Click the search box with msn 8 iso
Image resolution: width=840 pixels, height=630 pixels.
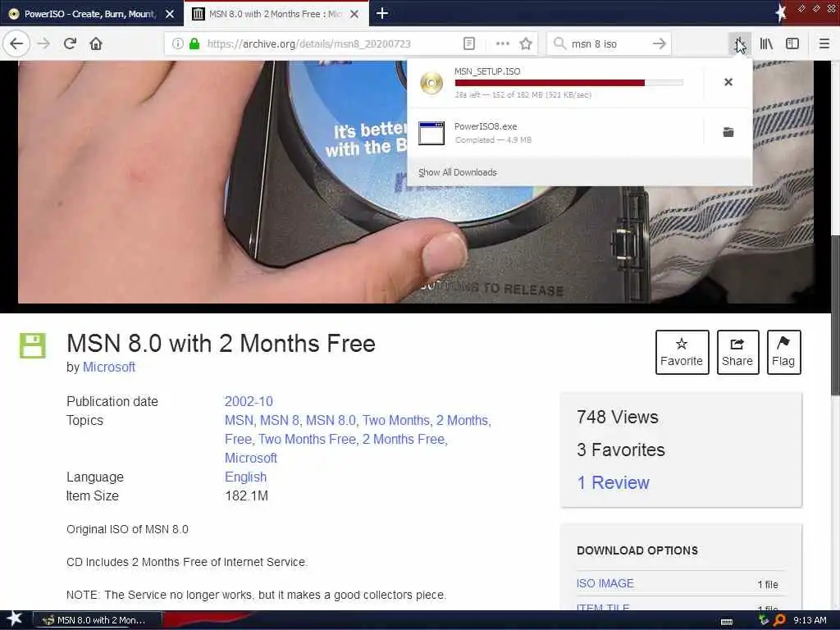pyautogui.click(x=609, y=43)
